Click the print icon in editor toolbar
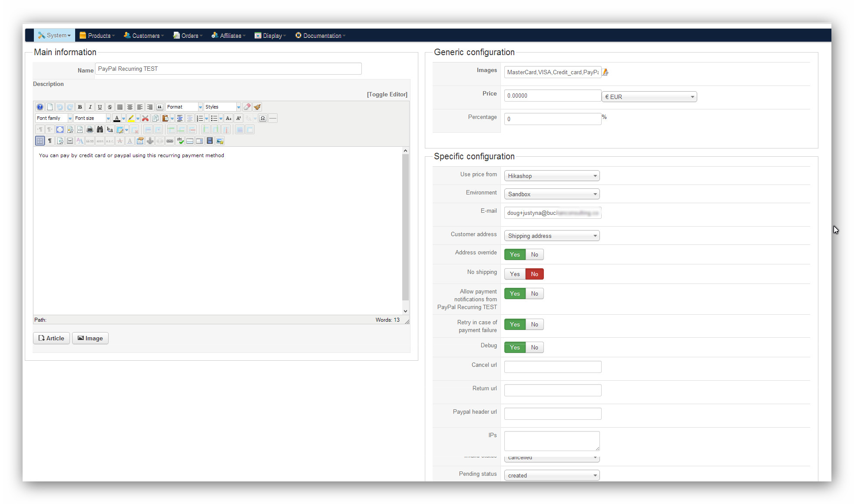854x504 pixels. (90, 129)
